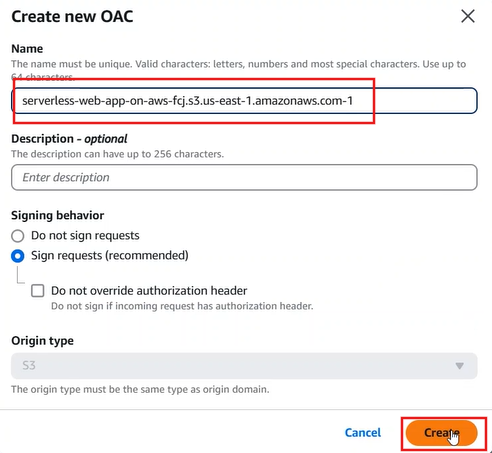Cancel the new OAC dialog
Viewport: 492px width, 453px height.
click(x=363, y=433)
